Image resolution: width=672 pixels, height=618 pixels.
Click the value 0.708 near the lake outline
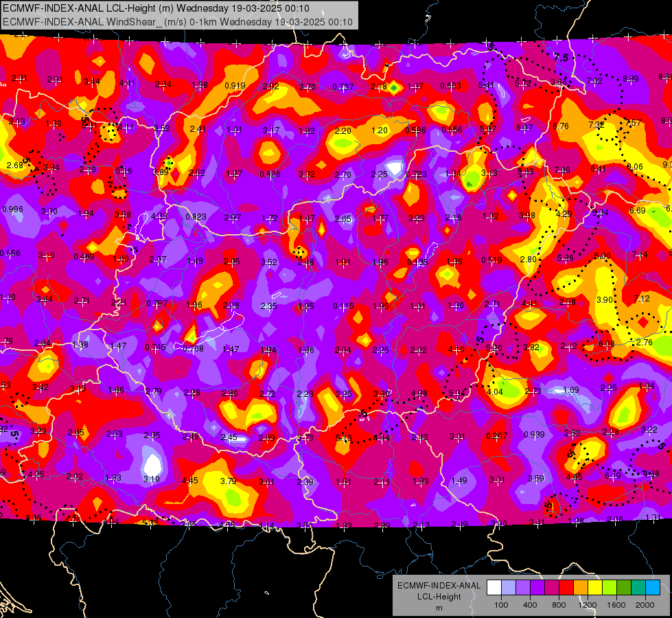pyautogui.click(x=193, y=349)
